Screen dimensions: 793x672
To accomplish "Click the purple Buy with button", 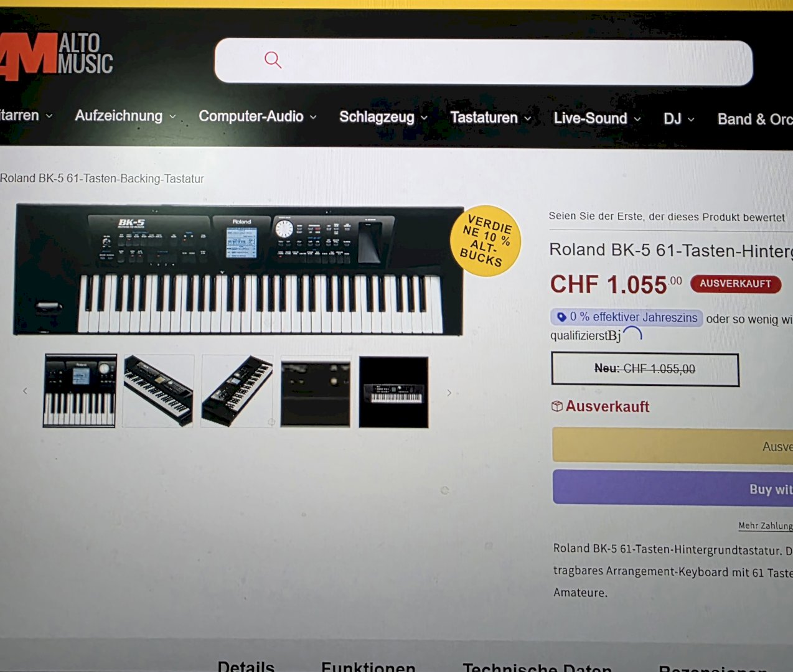I will coord(673,487).
